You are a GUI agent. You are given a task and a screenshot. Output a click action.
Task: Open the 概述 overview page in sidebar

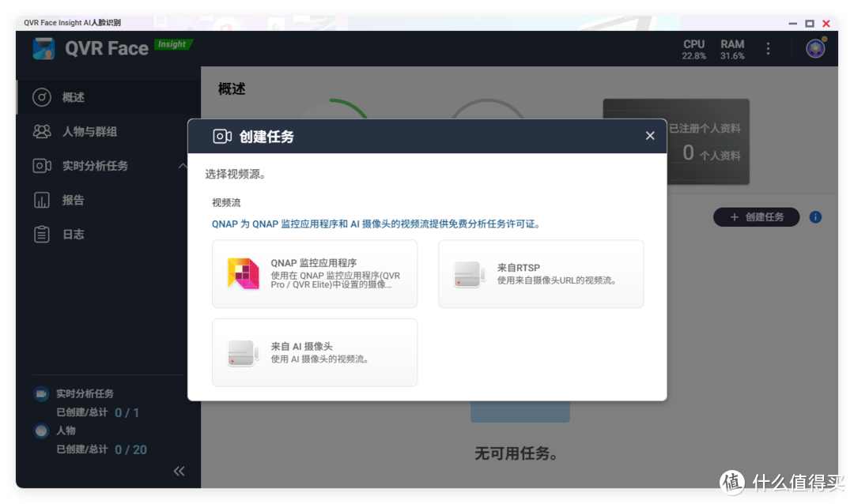coord(109,97)
